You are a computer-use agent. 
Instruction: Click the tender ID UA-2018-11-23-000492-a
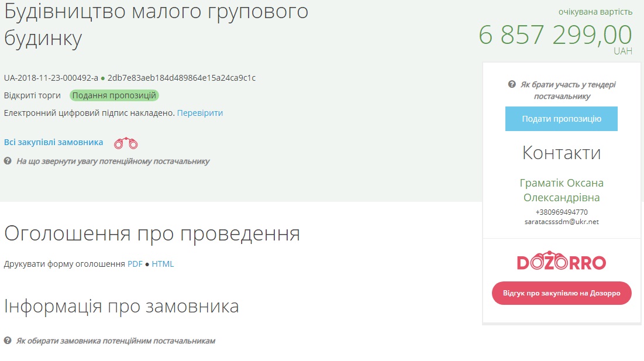click(x=51, y=78)
